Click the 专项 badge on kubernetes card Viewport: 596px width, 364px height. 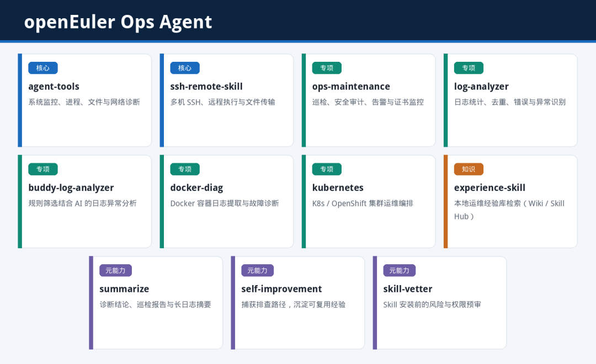tap(327, 169)
